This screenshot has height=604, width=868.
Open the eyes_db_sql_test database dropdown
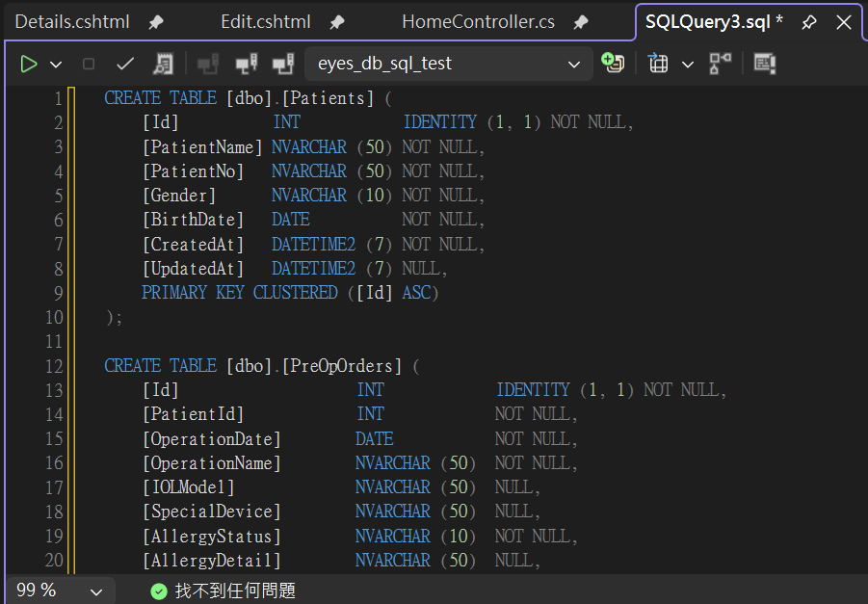449,65
